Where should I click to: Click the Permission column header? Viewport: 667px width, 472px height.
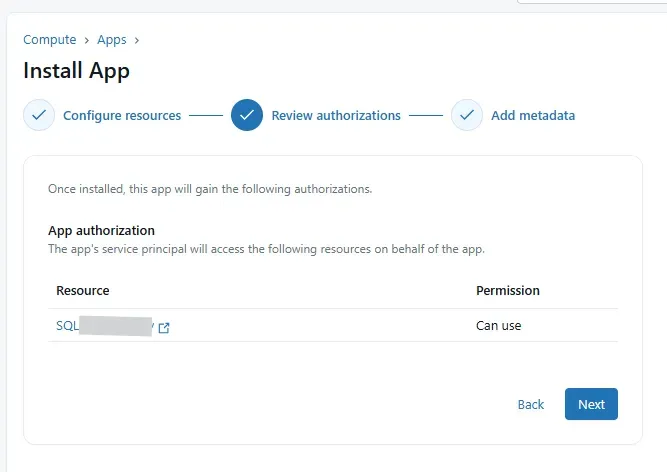[x=507, y=290]
